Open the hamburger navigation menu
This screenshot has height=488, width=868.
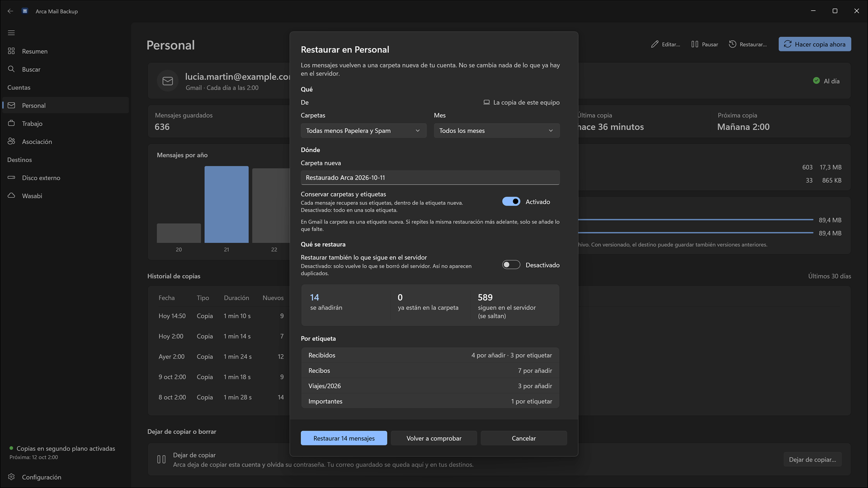point(11,33)
